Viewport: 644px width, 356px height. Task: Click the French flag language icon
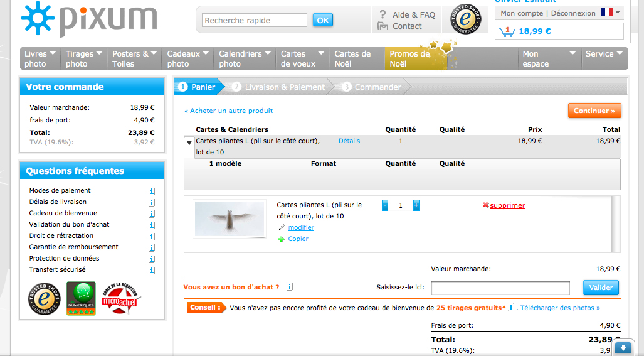(x=606, y=13)
